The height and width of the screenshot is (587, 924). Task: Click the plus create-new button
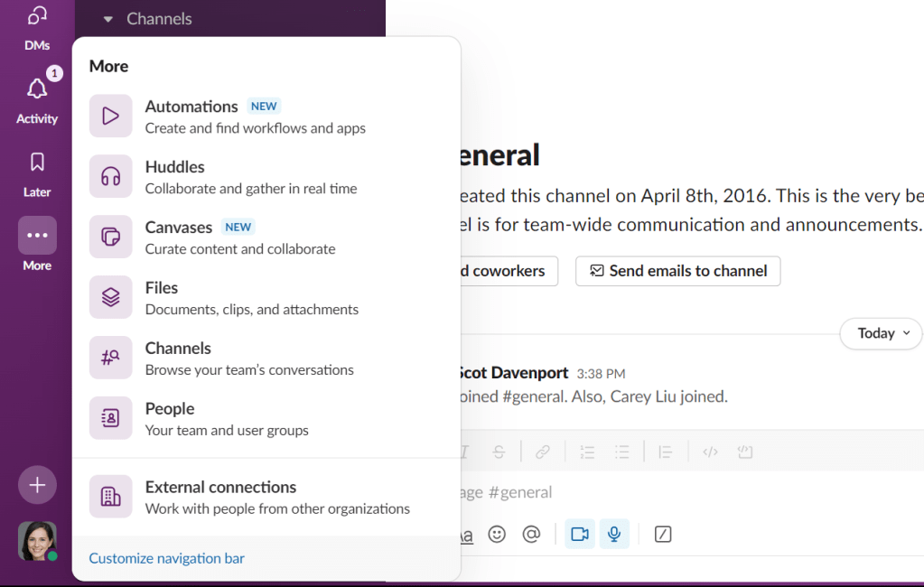click(37, 485)
